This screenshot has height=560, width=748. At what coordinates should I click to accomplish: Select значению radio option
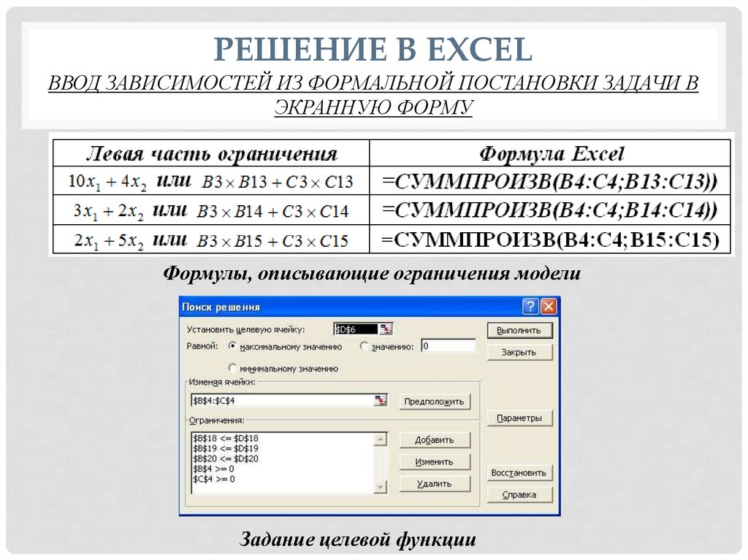364,347
